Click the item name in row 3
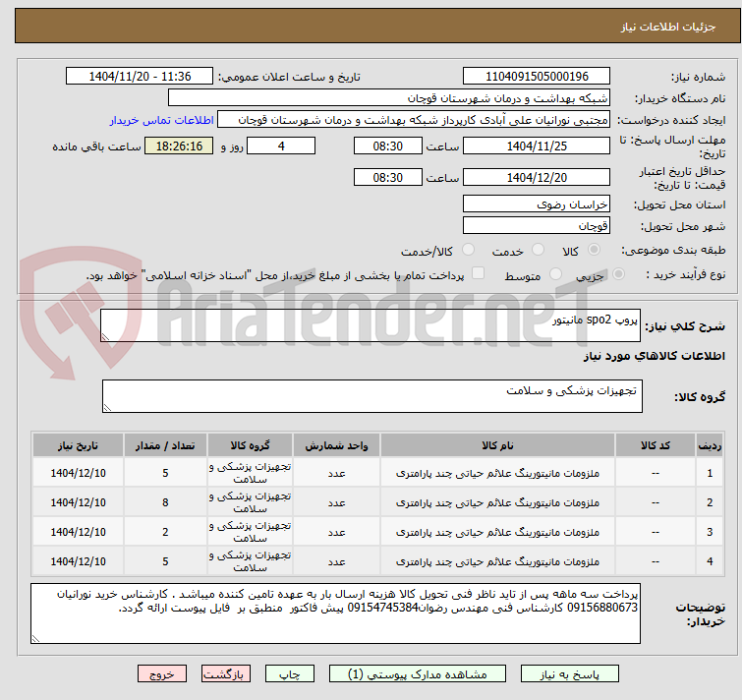742x700 pixels. click(497, 532)
